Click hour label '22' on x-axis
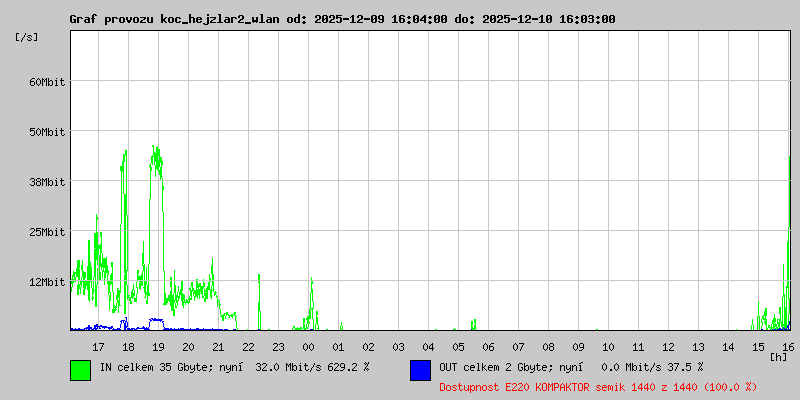800x400 pixels. click(x=248, y=347)
